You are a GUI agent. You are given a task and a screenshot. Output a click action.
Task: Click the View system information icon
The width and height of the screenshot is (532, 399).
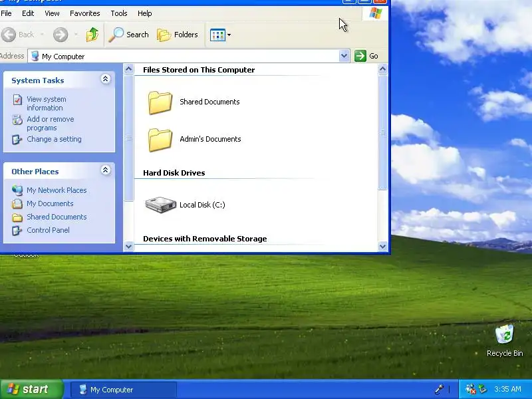[17, 100]
